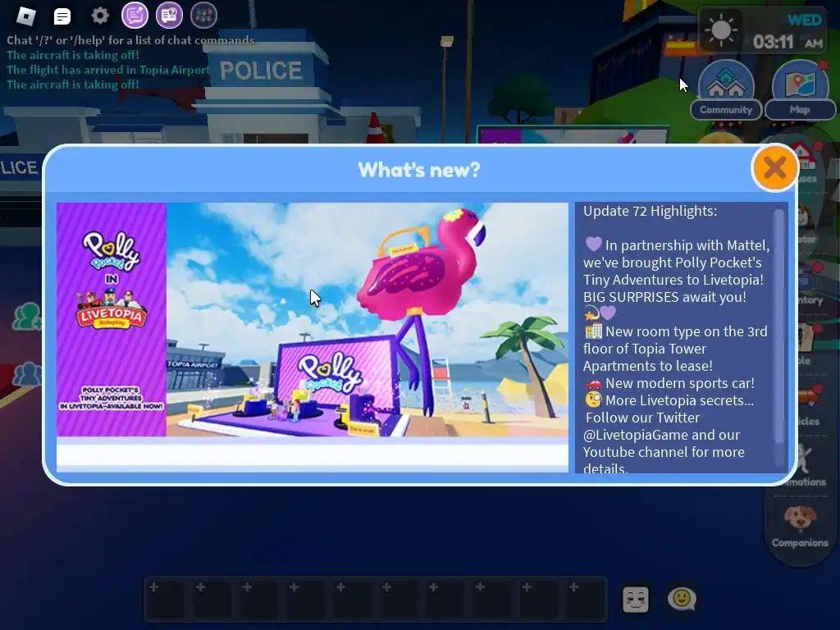Click the What's new text scrollbar
Viewport: 840px width, 630px height.
point(779,326)
